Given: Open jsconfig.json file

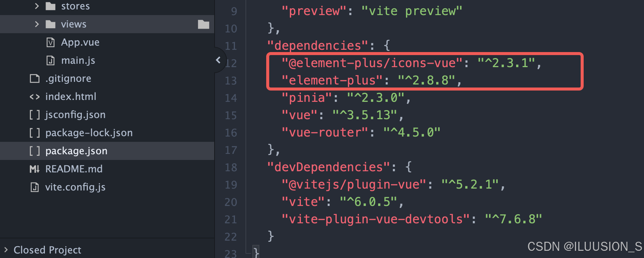Looking at the screenshot, I should pyautogui.click(x=75, y=115).
